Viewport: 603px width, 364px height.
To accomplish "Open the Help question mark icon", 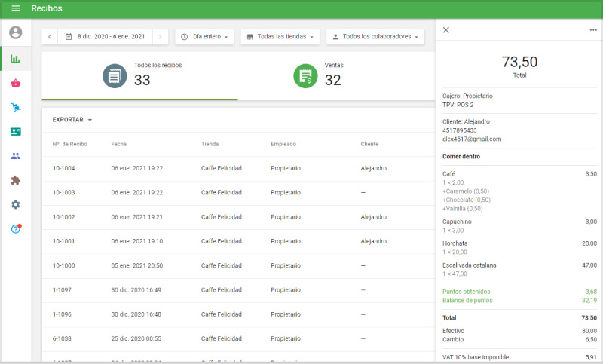I will tap(16, 228).
